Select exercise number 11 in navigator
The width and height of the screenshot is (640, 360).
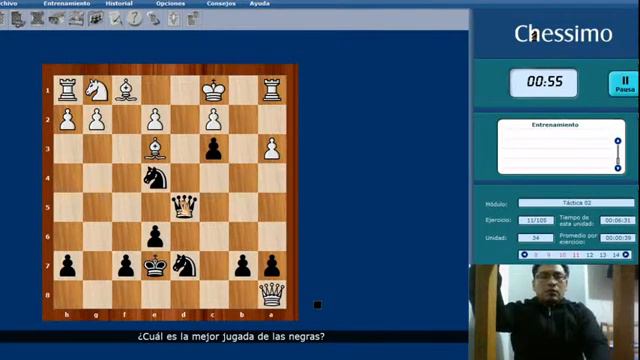576,255
